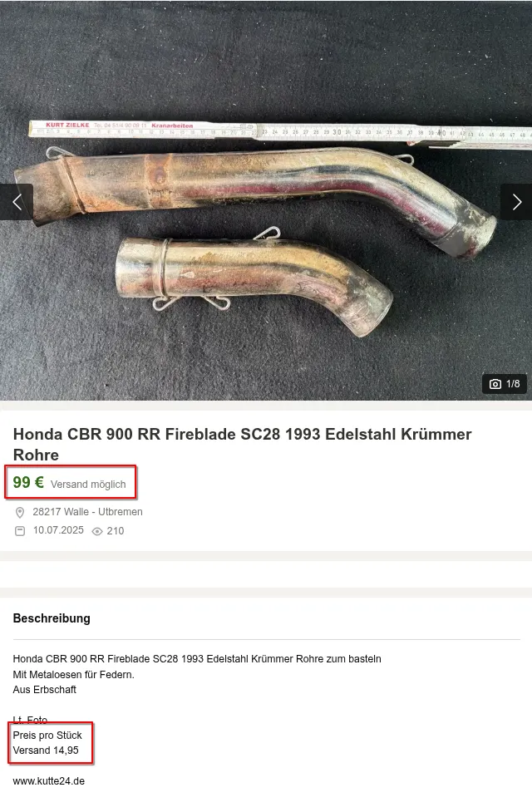532x812 pixels.
Task: Click the eye icon for view count
Action: point(97,531)
